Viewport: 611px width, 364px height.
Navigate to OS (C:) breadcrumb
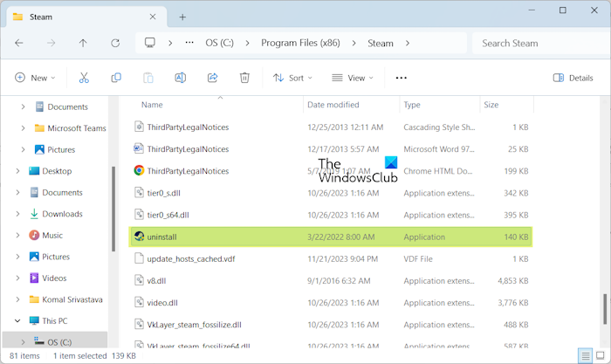tap(219, 43)
